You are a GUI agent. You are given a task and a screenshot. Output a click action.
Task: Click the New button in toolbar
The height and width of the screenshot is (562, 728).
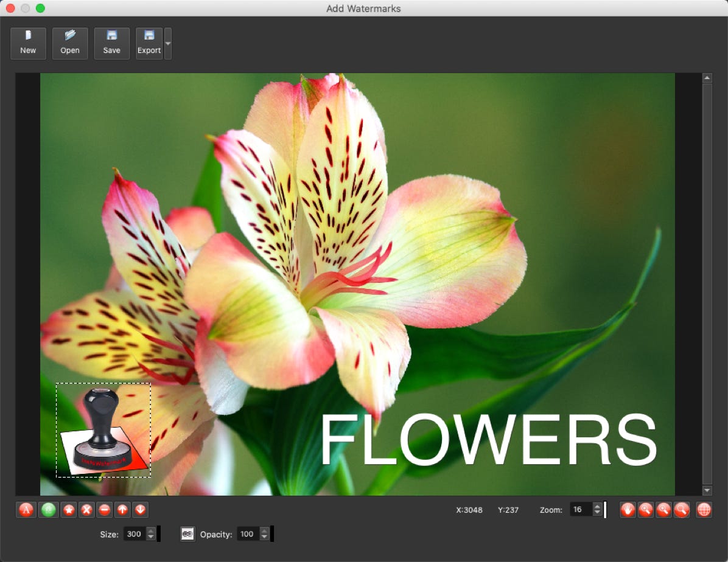[x=28, y=43]
